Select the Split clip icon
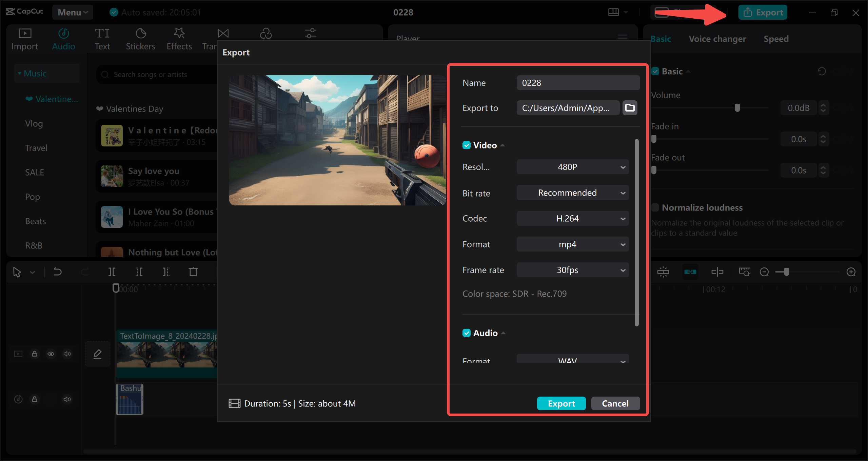The height and width of the screenshot is (461, 868). 112,272
